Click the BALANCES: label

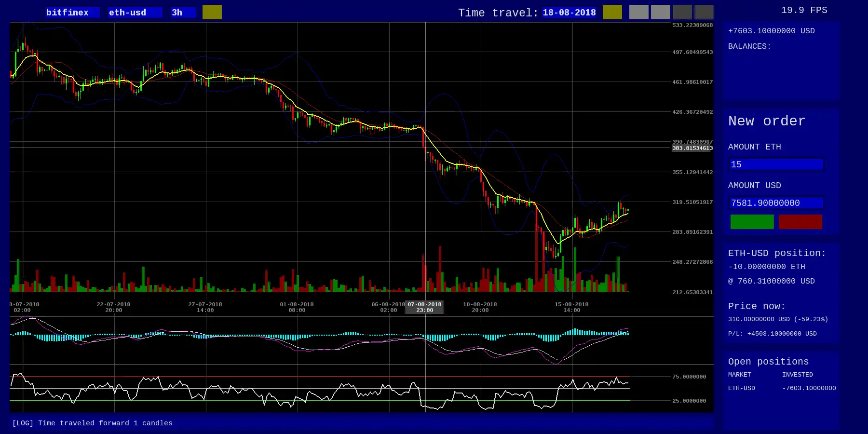click(749, 46)
